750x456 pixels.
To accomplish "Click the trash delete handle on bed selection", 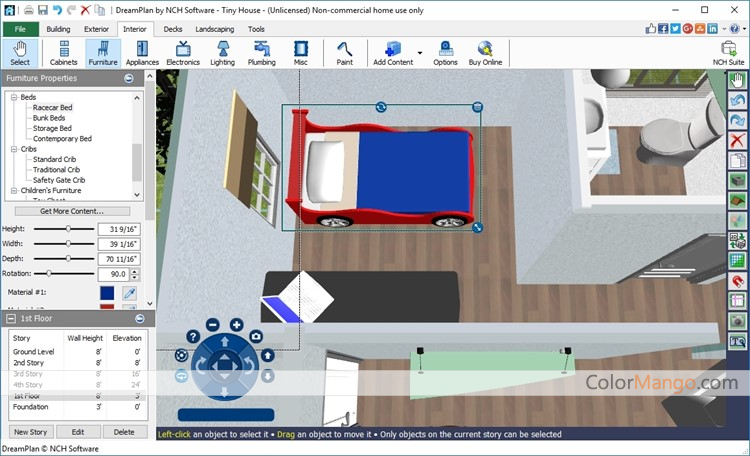I will 477,107.
